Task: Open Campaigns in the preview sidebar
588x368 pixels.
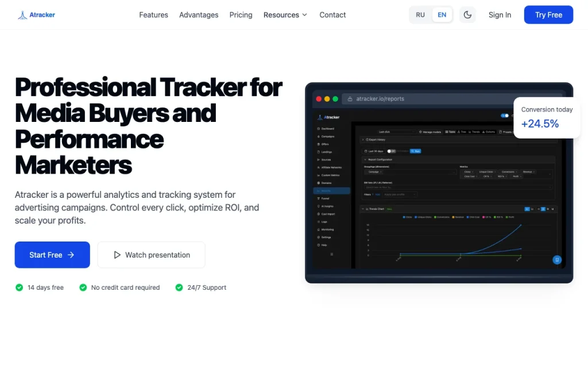Action: click(326, 137)
